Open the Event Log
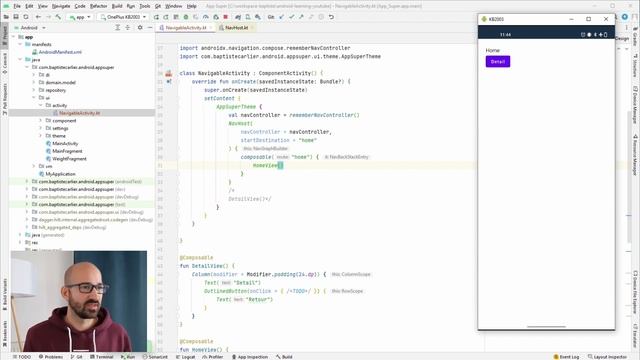 [566, 357]
